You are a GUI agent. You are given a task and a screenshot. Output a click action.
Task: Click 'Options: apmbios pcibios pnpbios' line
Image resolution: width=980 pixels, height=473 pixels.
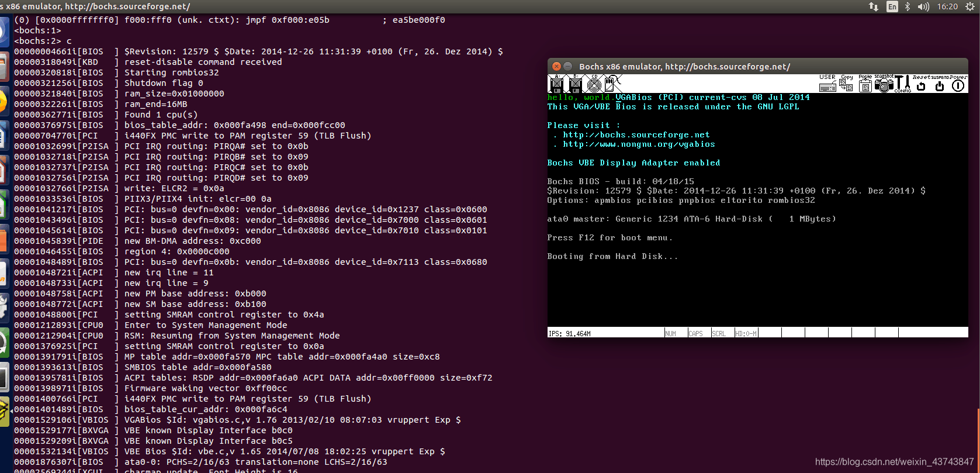click(681, 200)
